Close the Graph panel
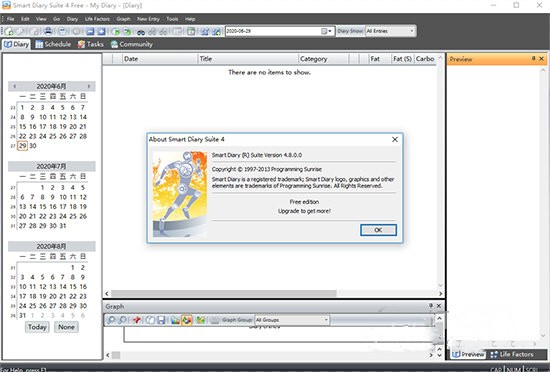The image size is (550, 372). click(439, 306)
